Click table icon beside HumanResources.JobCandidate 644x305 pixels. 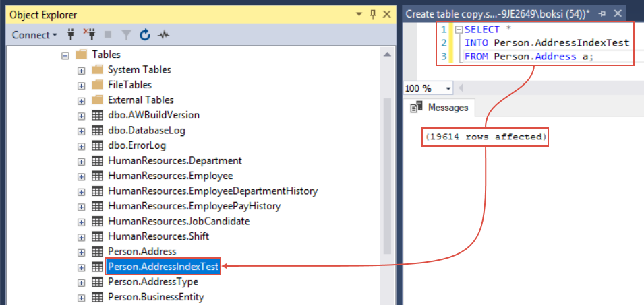[97, 222]
